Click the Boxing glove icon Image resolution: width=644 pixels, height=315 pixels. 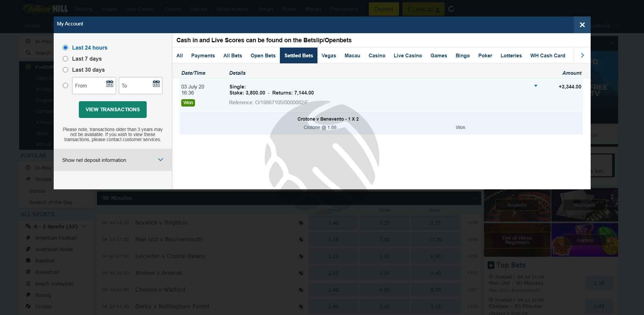[28, 295]
